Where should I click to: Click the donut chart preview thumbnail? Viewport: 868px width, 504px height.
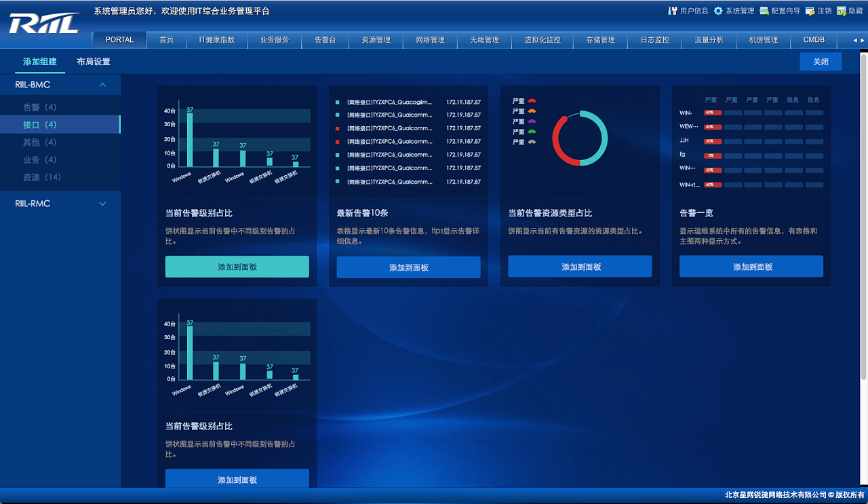tap(580, 142)
